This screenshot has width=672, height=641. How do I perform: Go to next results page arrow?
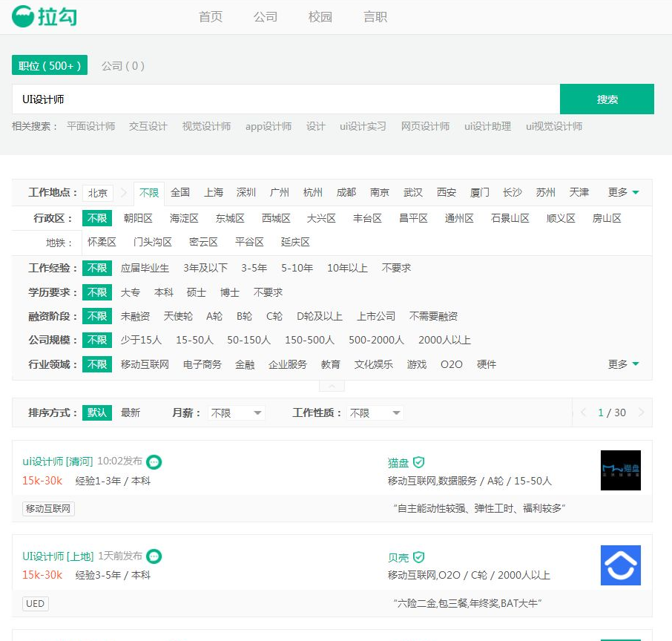point(641,412)
